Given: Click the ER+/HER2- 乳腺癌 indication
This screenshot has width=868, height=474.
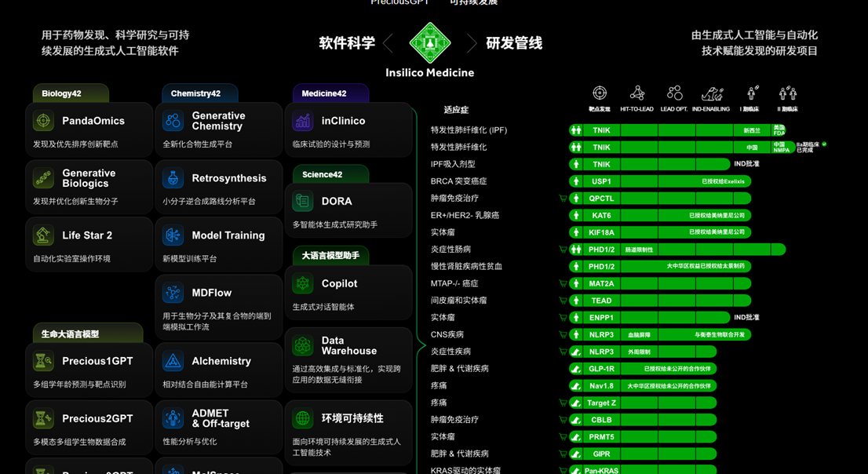Looking at the screenshot, I should coord(465,215).
